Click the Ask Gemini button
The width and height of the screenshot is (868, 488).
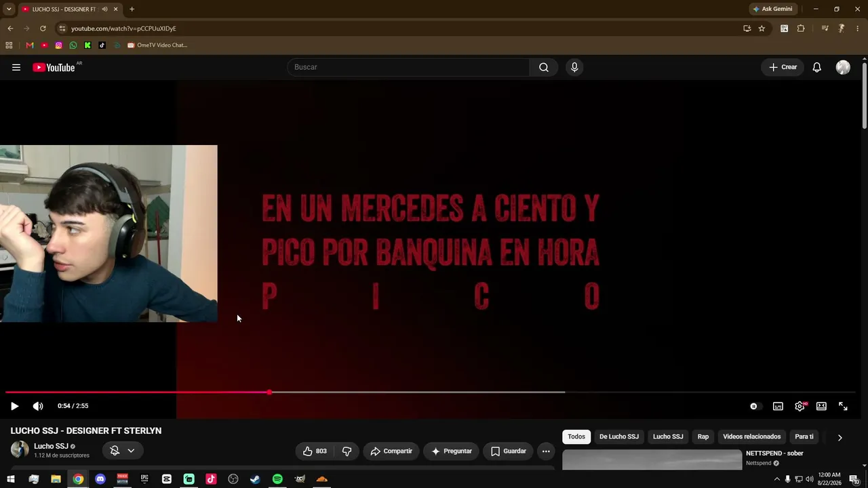(772, 9)
